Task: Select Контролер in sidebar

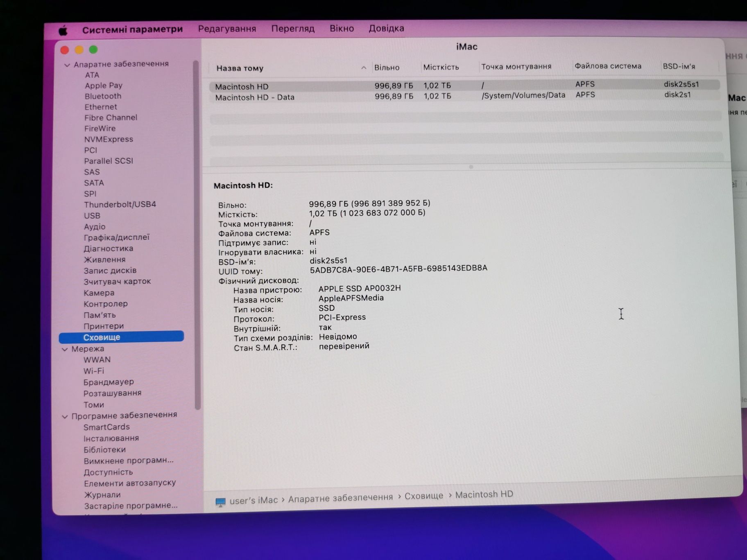Action: click(106, 304)
